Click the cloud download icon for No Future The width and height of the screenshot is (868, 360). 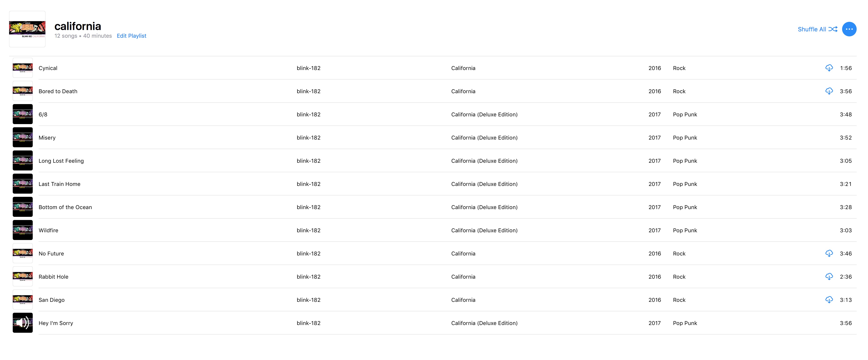(x=829, y=253)
